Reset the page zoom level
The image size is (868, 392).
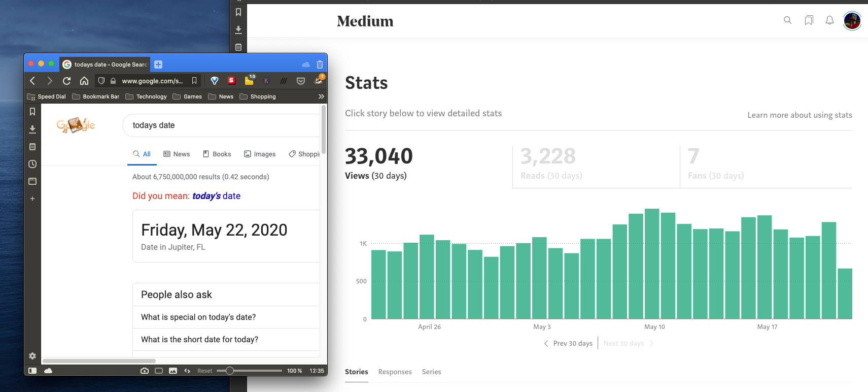tap(205, 371)
